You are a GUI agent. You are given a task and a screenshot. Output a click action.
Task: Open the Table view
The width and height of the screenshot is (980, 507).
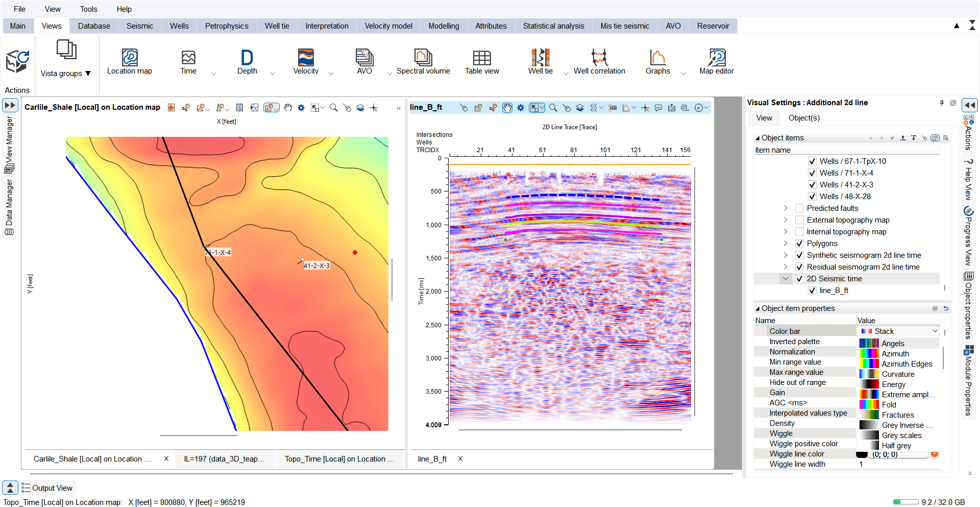482,62
